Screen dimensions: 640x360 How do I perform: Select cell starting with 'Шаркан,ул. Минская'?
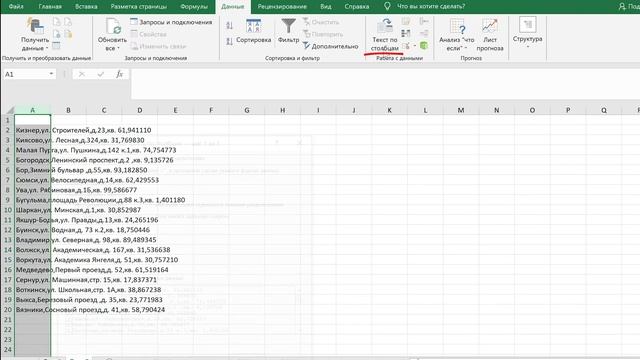pos(33,210)
